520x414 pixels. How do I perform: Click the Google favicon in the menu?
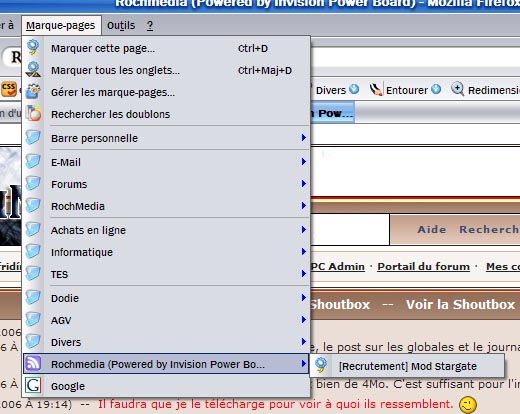(x=33, y=385)
